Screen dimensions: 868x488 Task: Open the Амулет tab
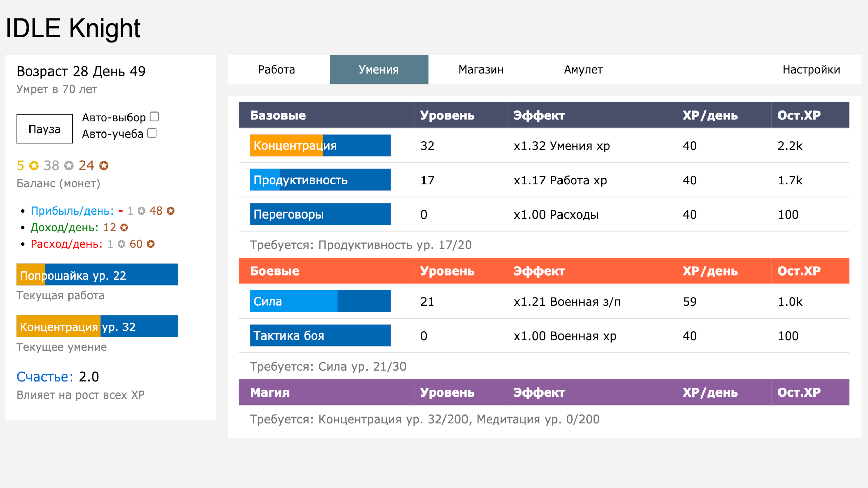point(583,69)
